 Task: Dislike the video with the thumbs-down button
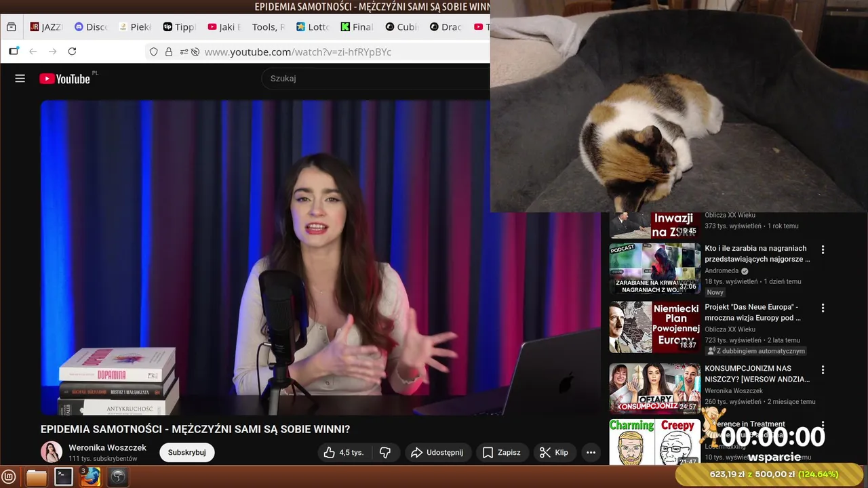point(384,453)
